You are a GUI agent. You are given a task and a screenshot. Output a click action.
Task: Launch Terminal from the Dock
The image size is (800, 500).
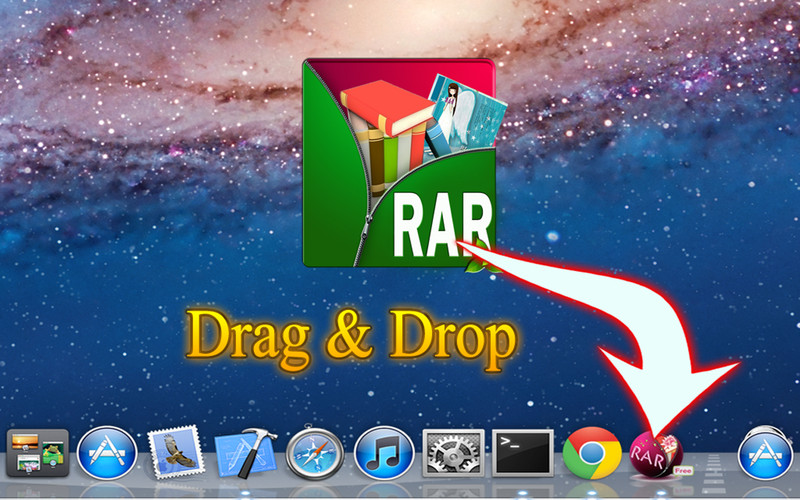point(521,452)
